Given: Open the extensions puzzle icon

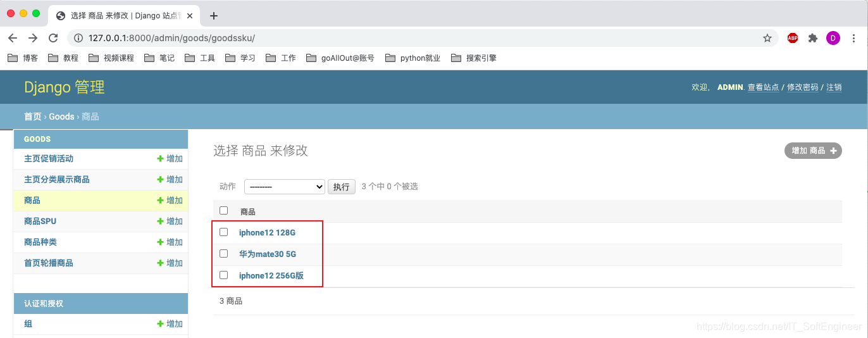Looking at the screenshot, I should coord(813,38).
